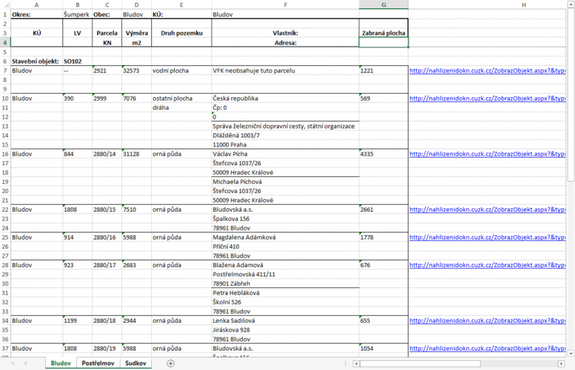Viewport: 575px width, 370px height.
Task: Go to next sheet with tab arrow
Action: (x=26, y=363)
